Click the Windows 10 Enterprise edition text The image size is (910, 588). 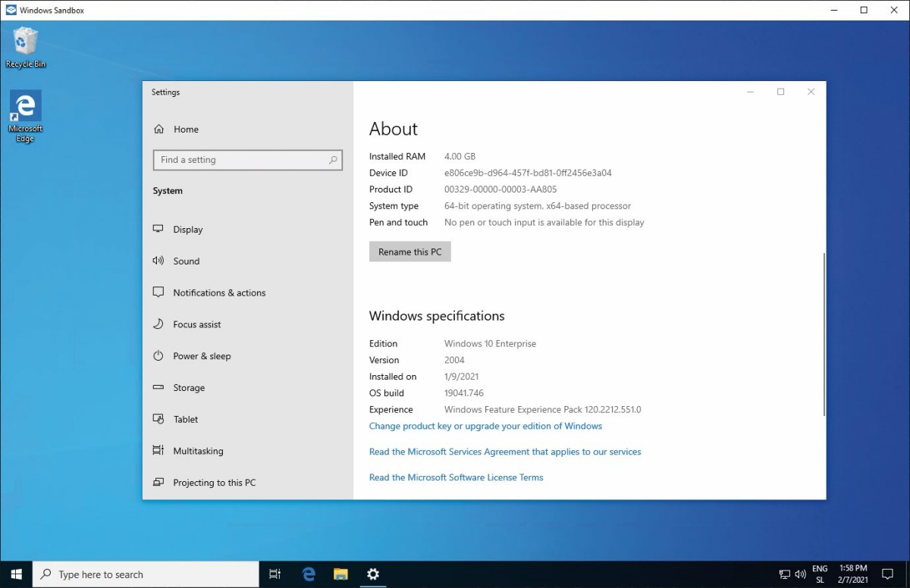point(490,344)
